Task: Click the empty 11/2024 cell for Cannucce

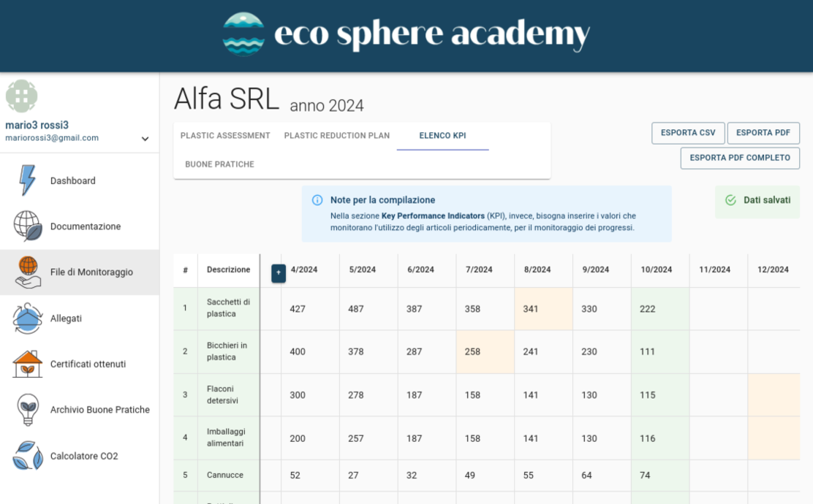Action: click(x=718, y=476)
